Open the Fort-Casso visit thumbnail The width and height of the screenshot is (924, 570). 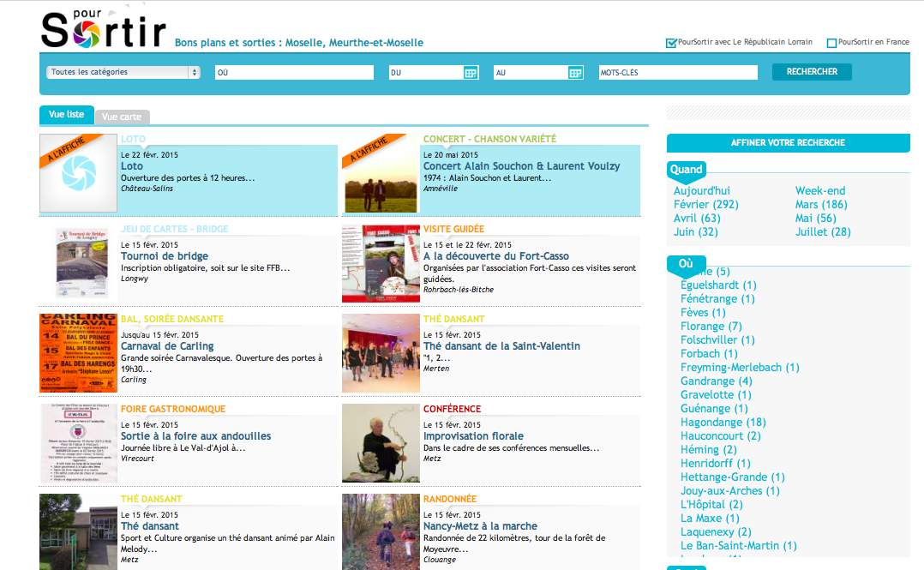[381, 263]
